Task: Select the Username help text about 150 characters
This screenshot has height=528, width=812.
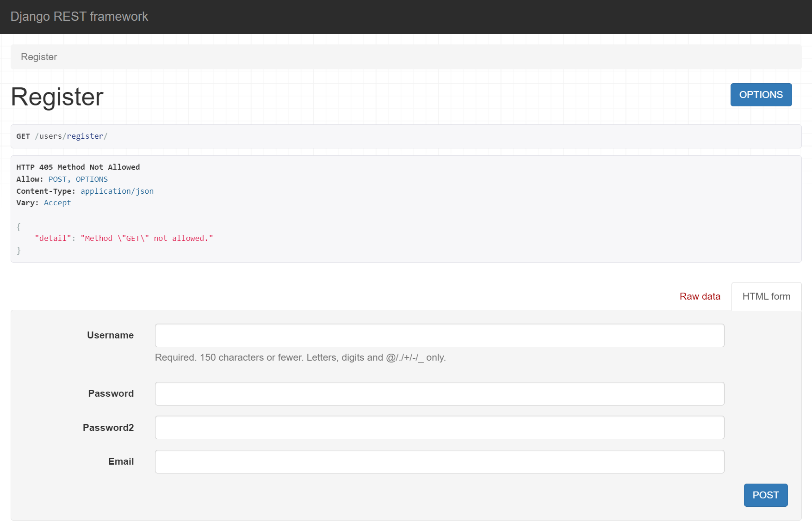Action: tap(300, 357)
